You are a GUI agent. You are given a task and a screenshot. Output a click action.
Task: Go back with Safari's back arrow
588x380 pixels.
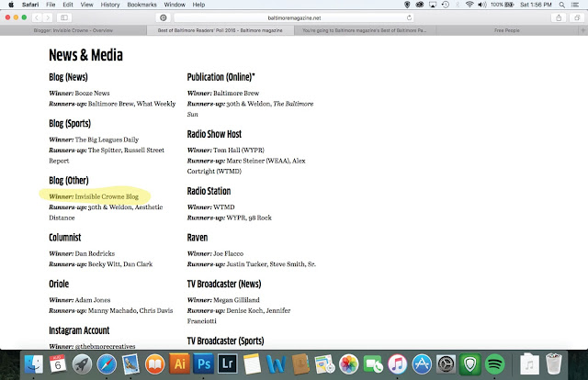click(x=37, y=17)
